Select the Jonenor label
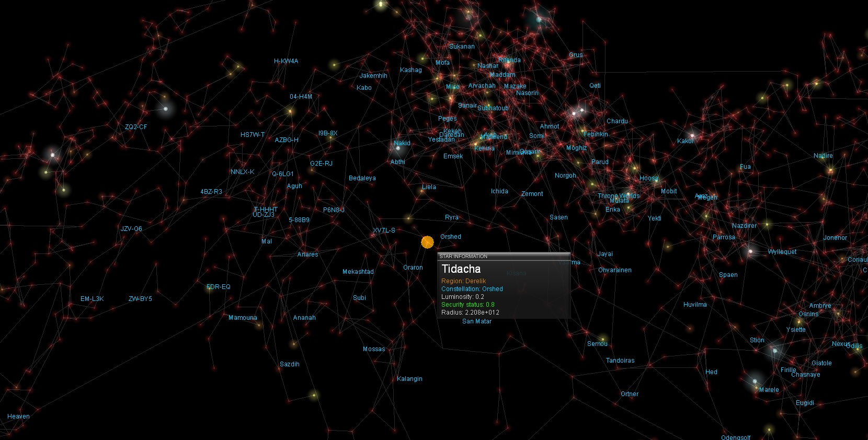The height and width of the screenshot is (440, 868). pos(835,238)
